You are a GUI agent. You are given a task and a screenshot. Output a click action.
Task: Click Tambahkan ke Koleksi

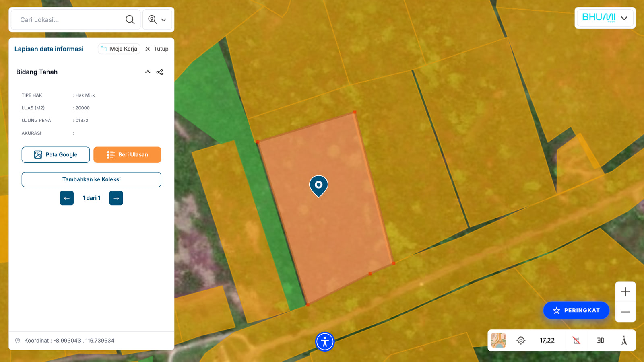[x=91, y=179]
